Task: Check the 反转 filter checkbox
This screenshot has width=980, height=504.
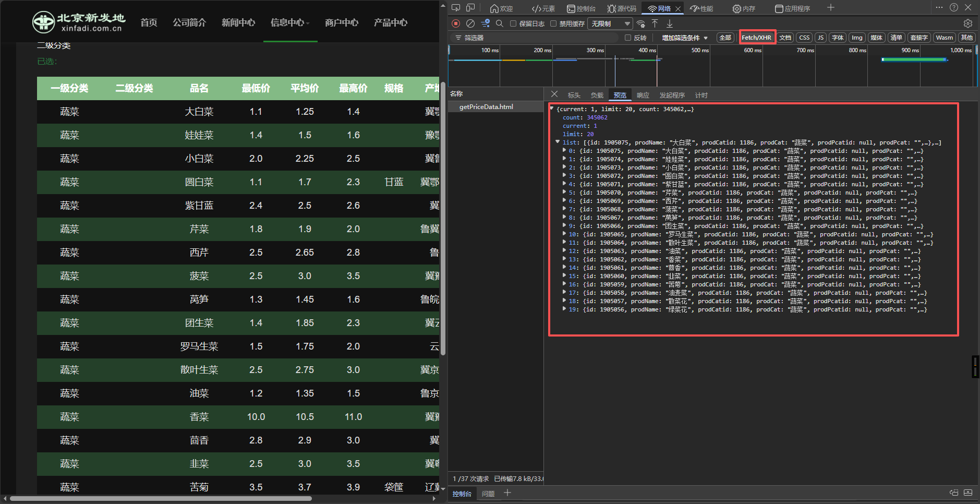Action: point(628,38)
